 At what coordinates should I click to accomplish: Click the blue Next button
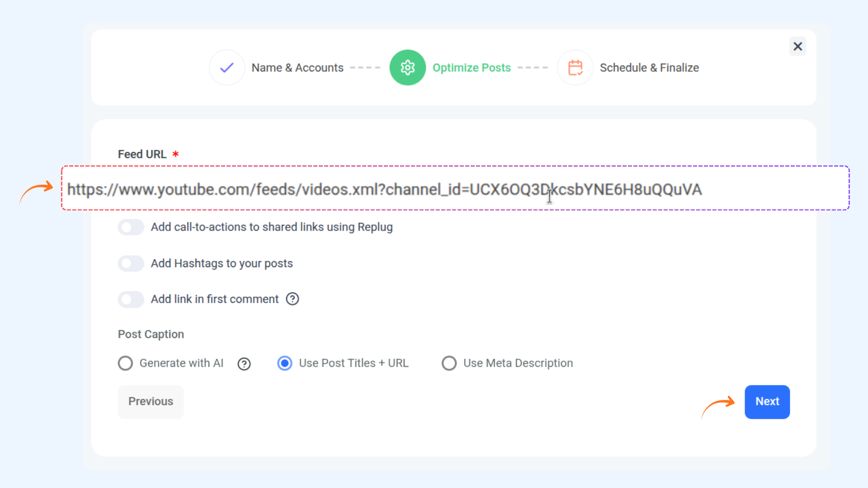(767, 402)
